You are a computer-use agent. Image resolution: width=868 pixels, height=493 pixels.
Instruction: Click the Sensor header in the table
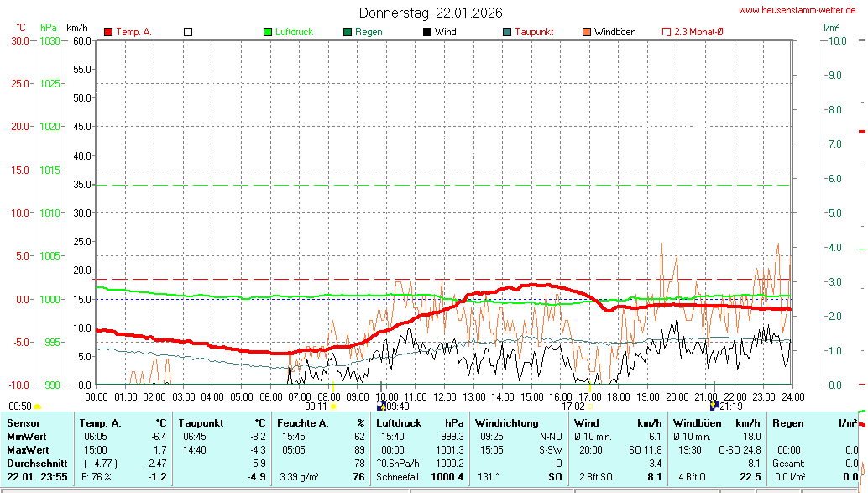[24, 423]
